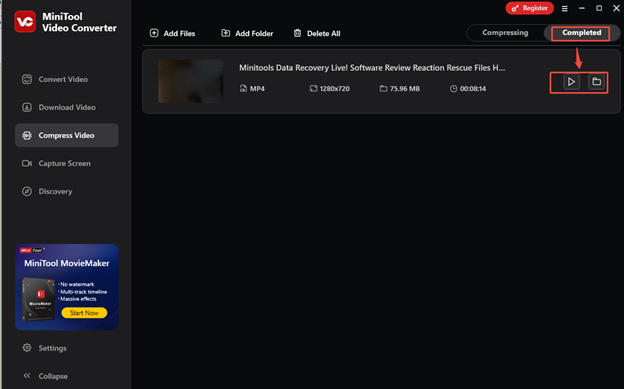Open the output folder of the video
This screenshot has height=389, width=624.
tap(596, 82)
